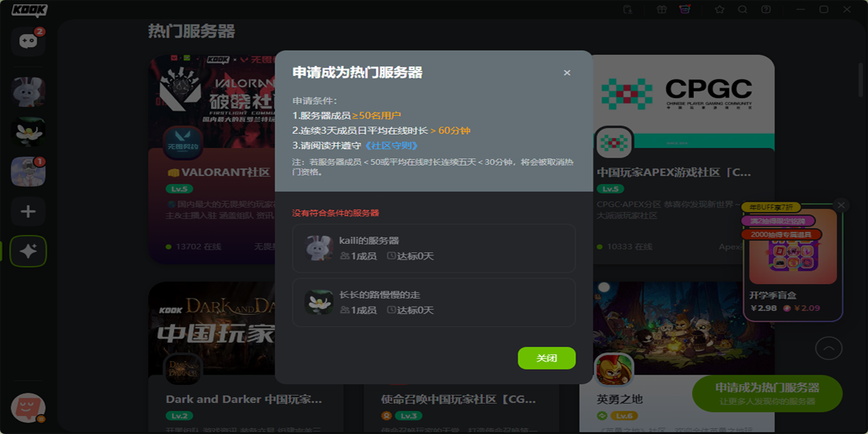This screenshot has width=868, height=434.
Task: Open direct messages icon in sidebar
Action: [x=28, y=41]
